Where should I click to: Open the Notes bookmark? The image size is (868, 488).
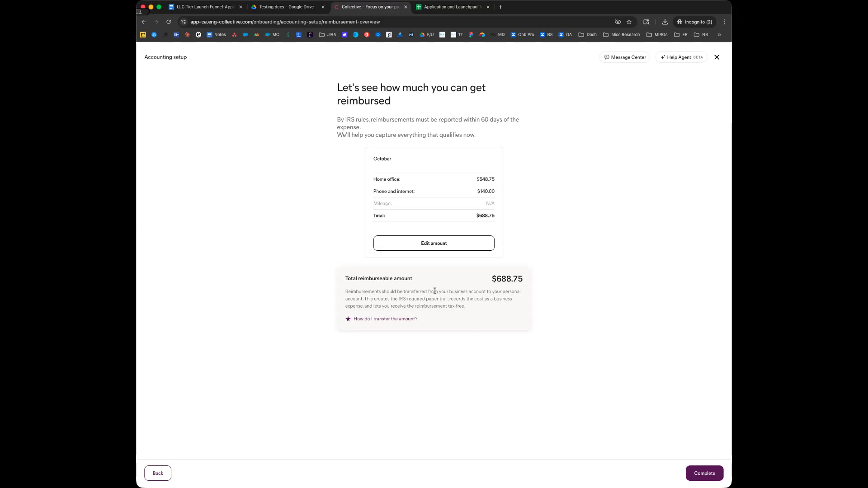(216, 34)
